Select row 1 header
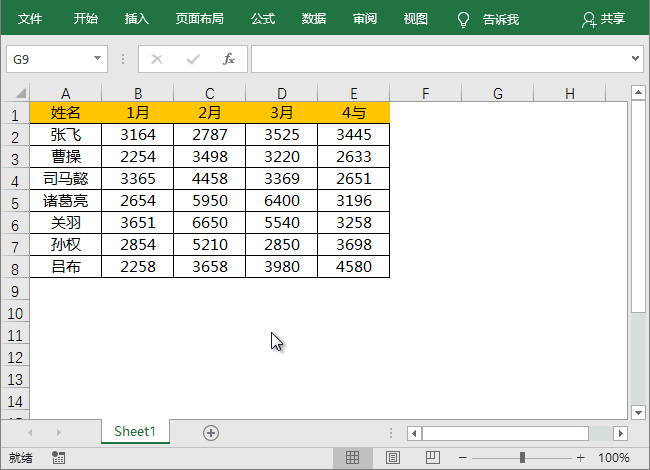Screen dimensions: 650x470 coord(15,114)
